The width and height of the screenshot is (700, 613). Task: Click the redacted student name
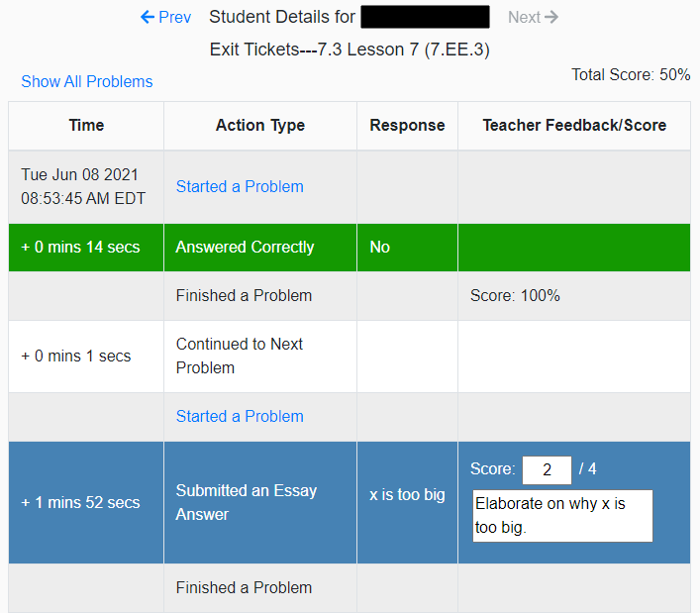click(425, 17)
